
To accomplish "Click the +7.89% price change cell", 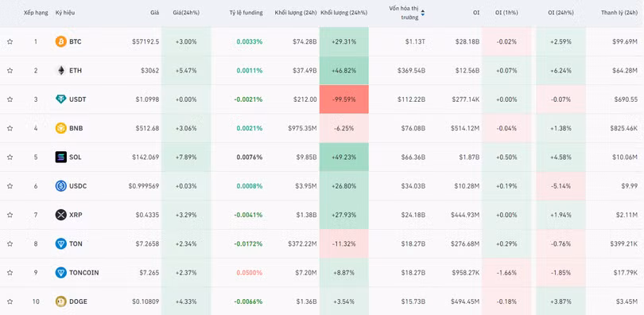I will 186,157.
